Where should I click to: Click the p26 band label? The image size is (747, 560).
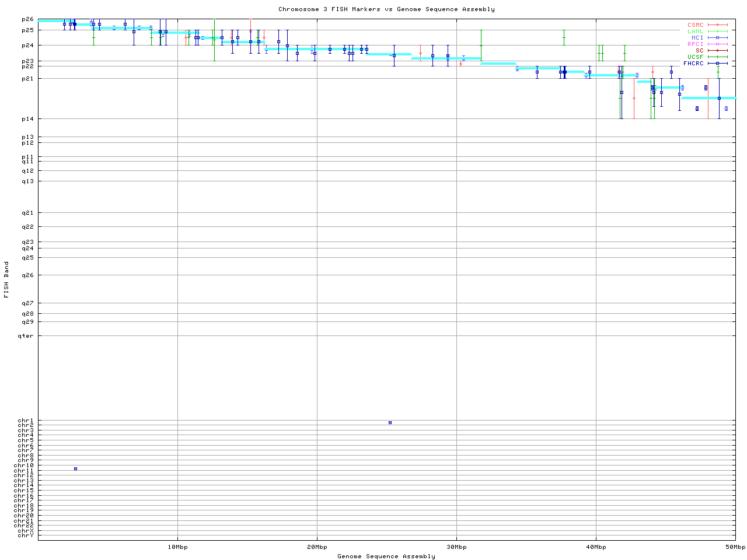[27, 19]
